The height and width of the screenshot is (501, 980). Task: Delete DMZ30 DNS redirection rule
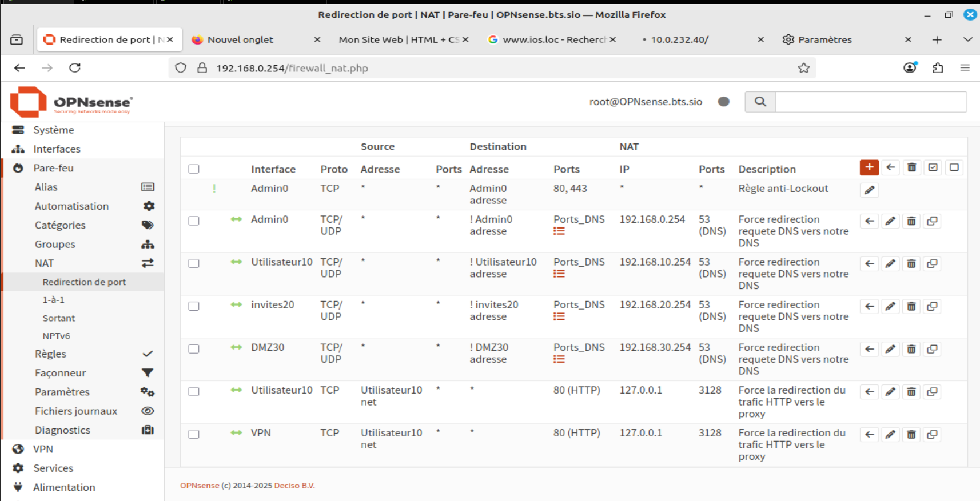coord(911,349)
